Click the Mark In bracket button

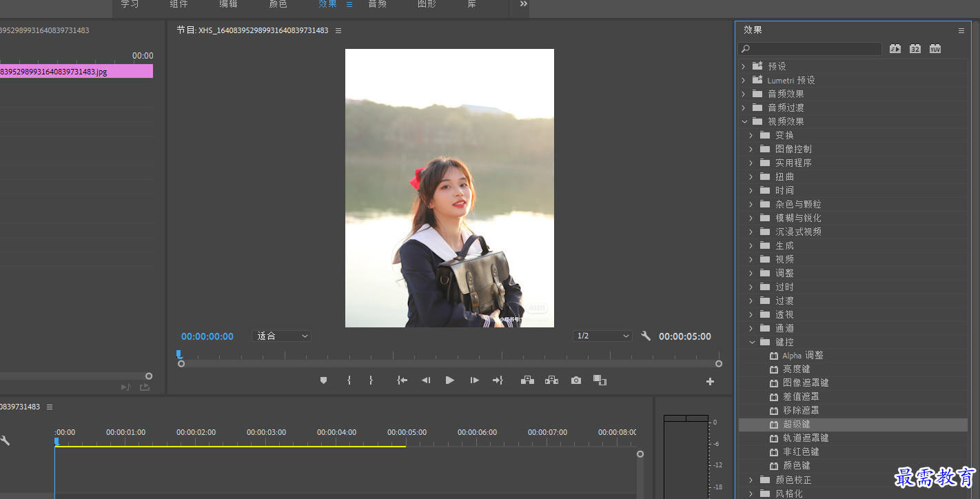(349, 380)
